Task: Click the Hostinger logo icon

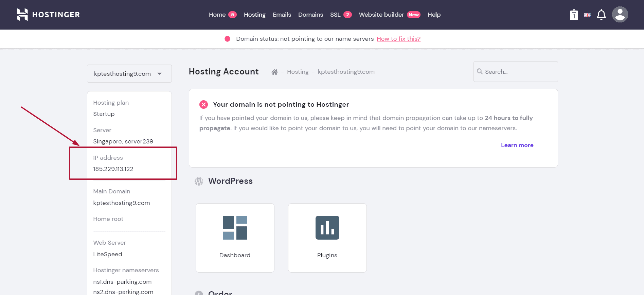Action: [22, 15]
